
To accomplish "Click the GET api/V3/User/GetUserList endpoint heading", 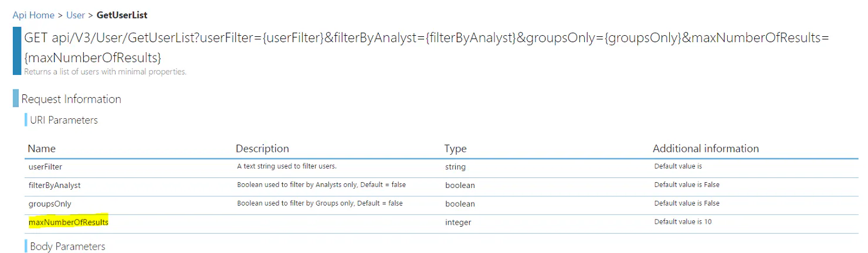I will click(426, 48).
